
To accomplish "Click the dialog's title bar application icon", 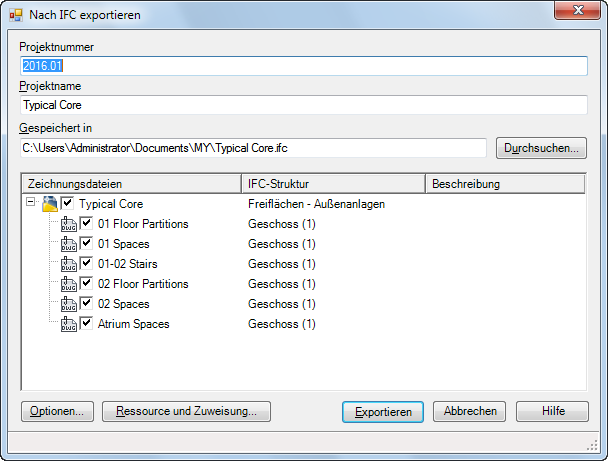I will [15, 15].
